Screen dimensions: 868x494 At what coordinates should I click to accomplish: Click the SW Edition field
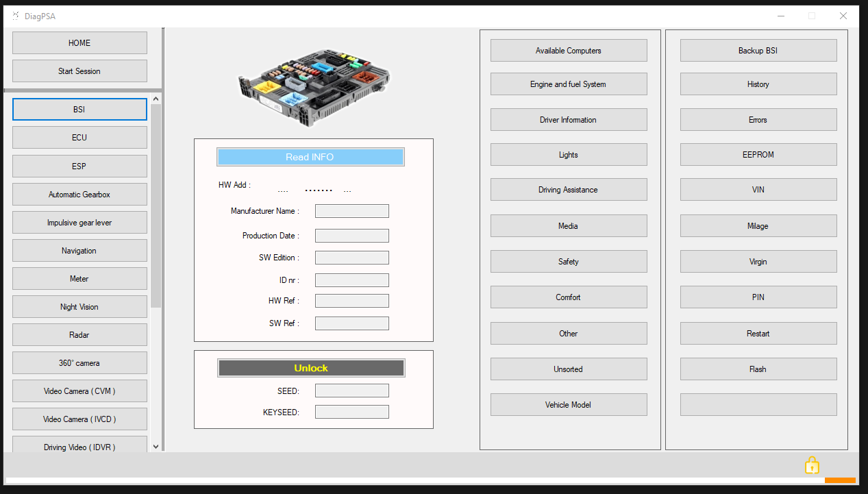click(x=352, y=258)
